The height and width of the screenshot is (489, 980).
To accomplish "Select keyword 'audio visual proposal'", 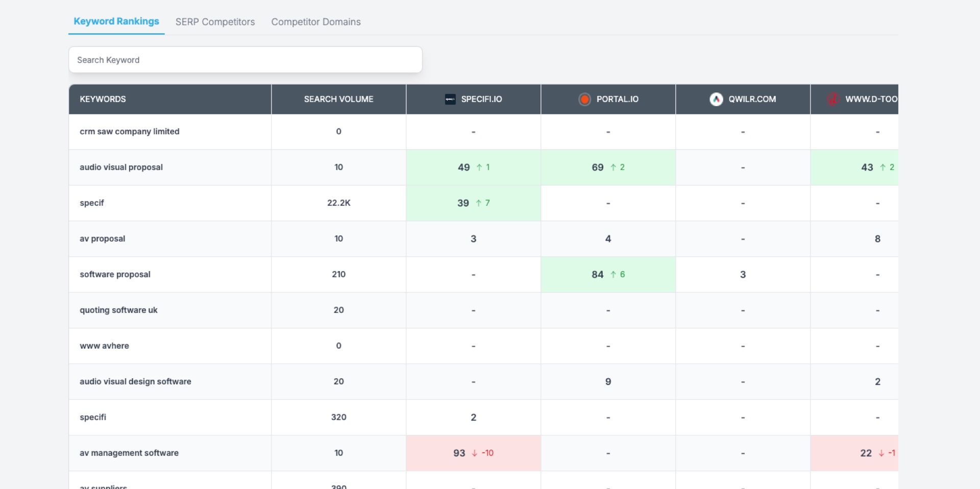I will pyautogui.click(x=121, y=167).
